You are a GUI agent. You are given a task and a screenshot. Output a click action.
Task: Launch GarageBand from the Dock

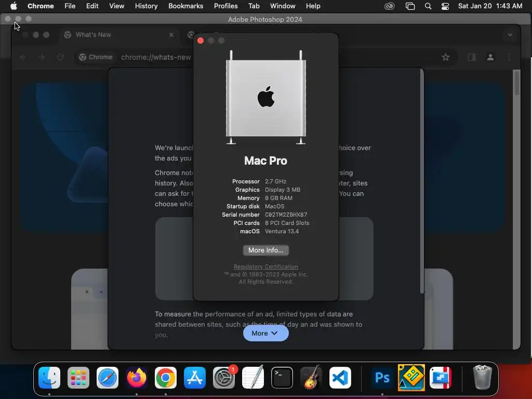(x=311, y=378)
